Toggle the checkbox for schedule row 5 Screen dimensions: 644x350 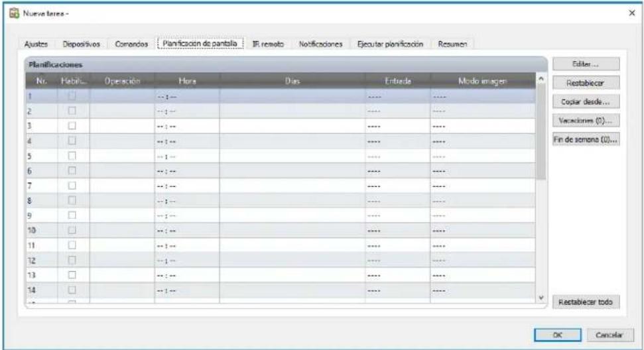pyautogui.click(x=74, y=155)
